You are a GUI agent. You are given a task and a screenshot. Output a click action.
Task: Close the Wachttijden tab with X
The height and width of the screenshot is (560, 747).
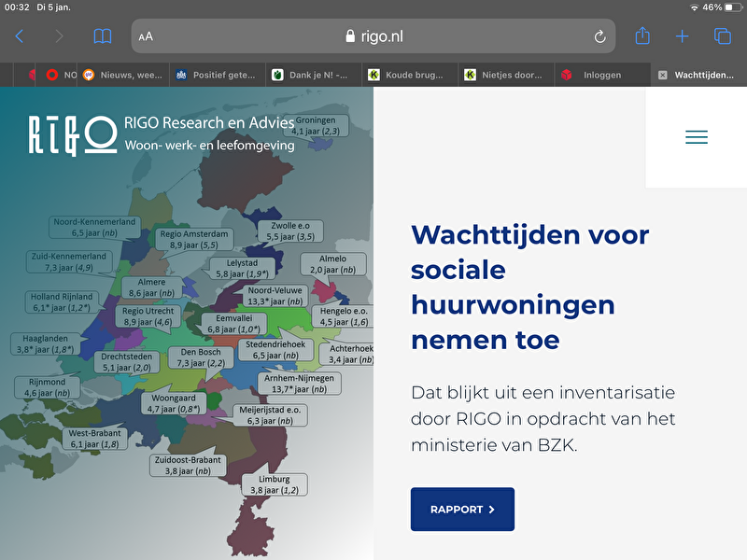pos(663,75)
